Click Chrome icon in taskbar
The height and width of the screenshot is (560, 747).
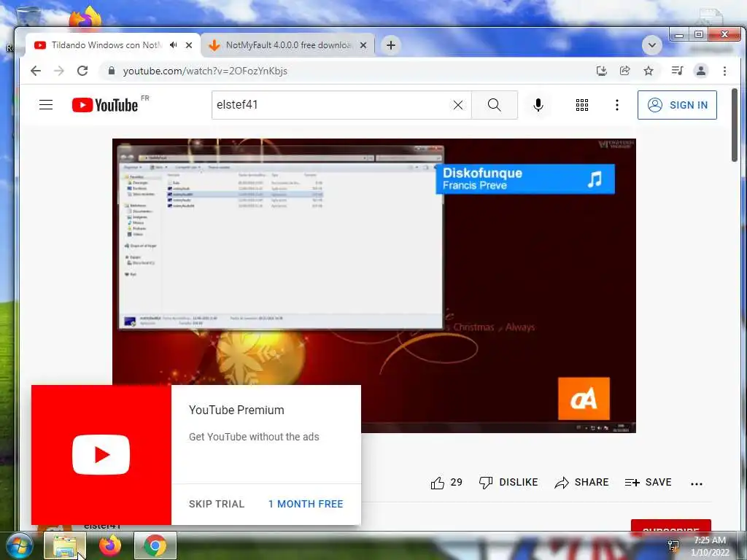pos(155,545)
